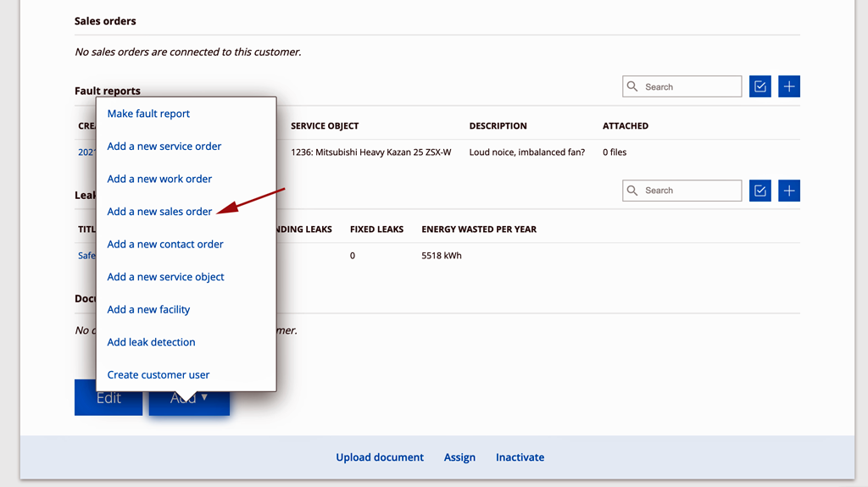
Task: Click plus icon in Leak detection section
Action: (x=788, y=191)
